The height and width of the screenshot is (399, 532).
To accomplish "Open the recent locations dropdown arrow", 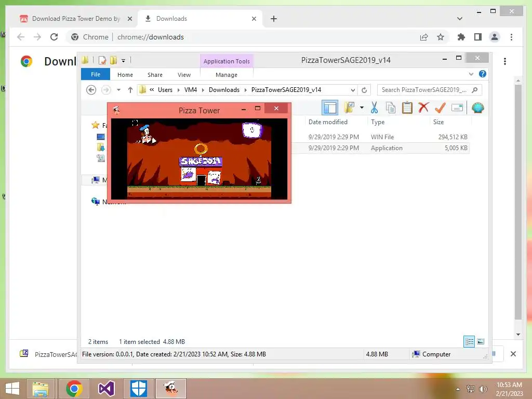I will coord(118,90).
